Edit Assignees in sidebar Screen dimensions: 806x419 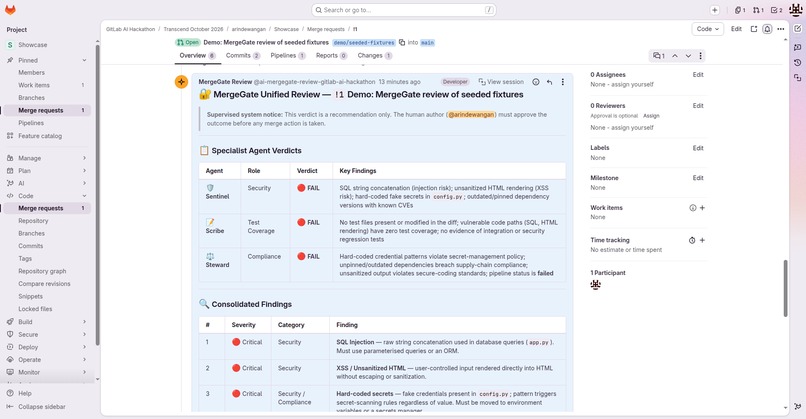click(698, 75)
